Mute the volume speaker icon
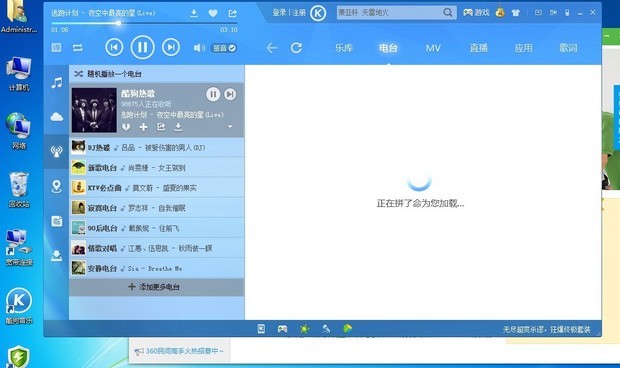 199,48
